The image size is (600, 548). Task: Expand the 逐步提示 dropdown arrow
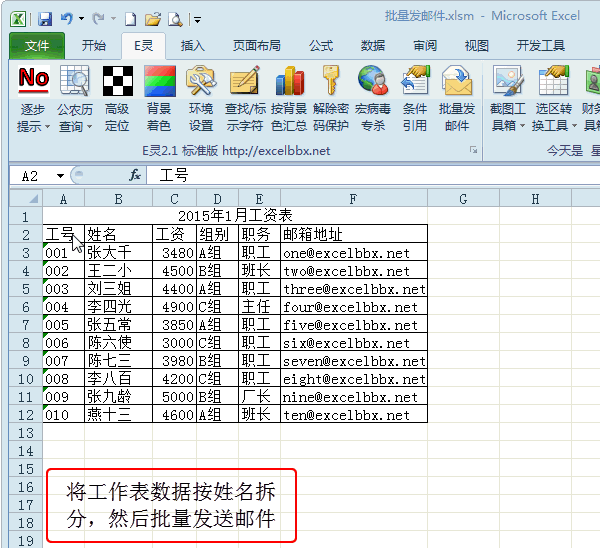point(47,126)
